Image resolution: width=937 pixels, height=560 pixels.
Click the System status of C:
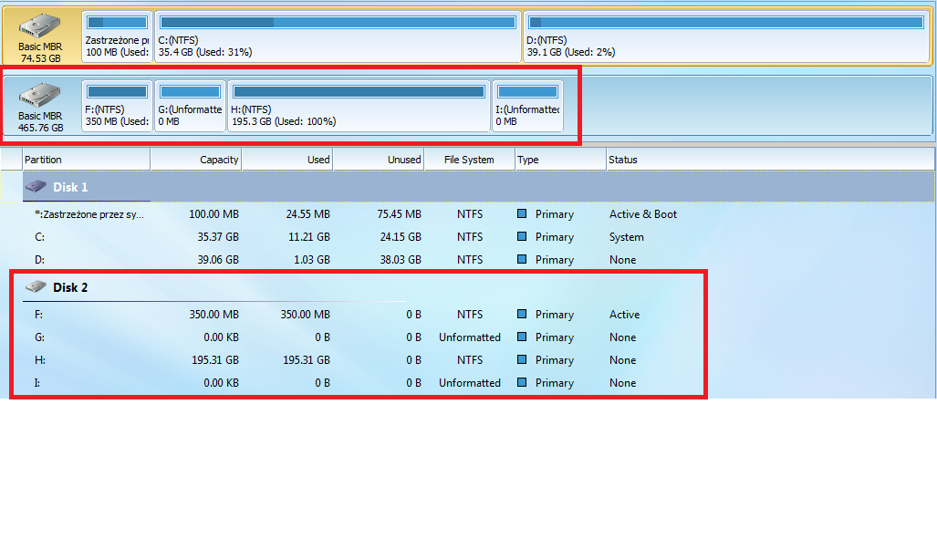point(626,237)
